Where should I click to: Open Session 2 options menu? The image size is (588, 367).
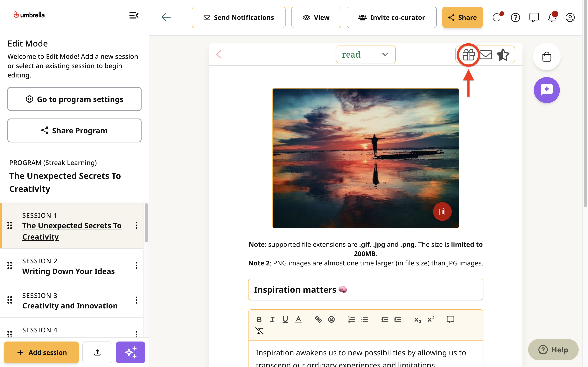pyautogui.click(x=136, y=265)
